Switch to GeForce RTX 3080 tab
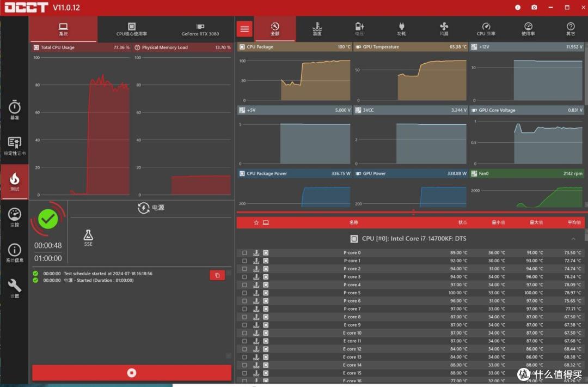588x387 pixels. [x=200, y=29]
